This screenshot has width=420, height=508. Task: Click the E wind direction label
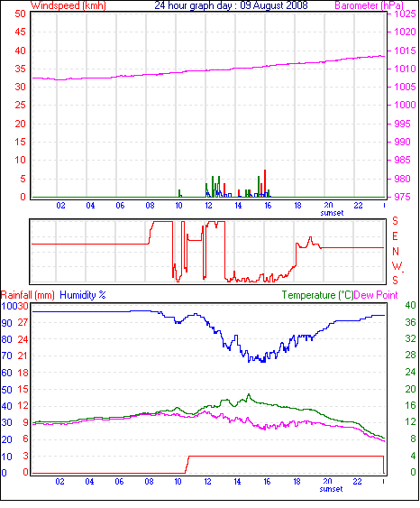(x=395, y=236)
